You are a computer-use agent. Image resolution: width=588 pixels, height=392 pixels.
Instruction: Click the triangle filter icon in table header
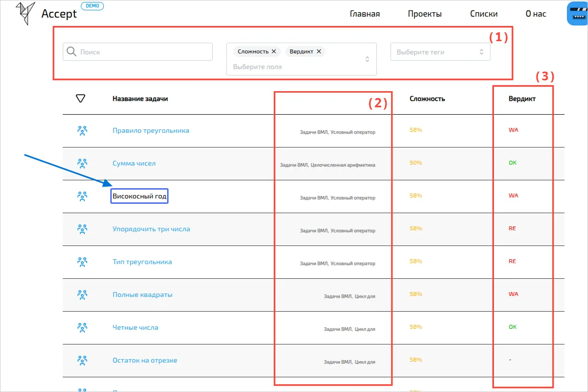tap(81, 98)
